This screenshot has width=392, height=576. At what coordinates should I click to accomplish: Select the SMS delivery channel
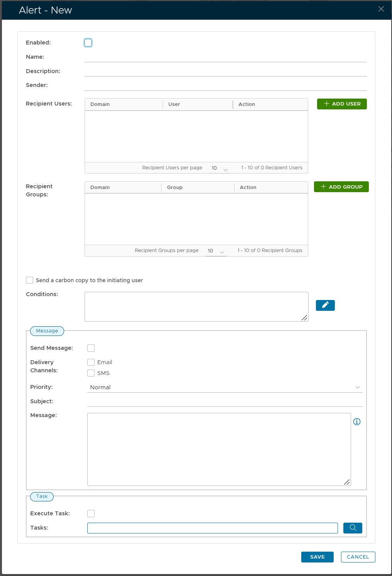tap(91, 373)
